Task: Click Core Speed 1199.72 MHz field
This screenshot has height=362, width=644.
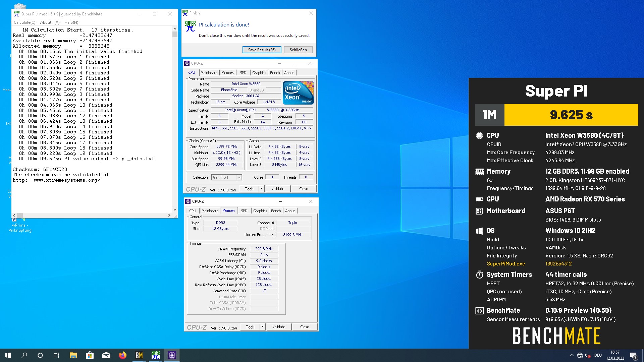Action: (227, 147)
